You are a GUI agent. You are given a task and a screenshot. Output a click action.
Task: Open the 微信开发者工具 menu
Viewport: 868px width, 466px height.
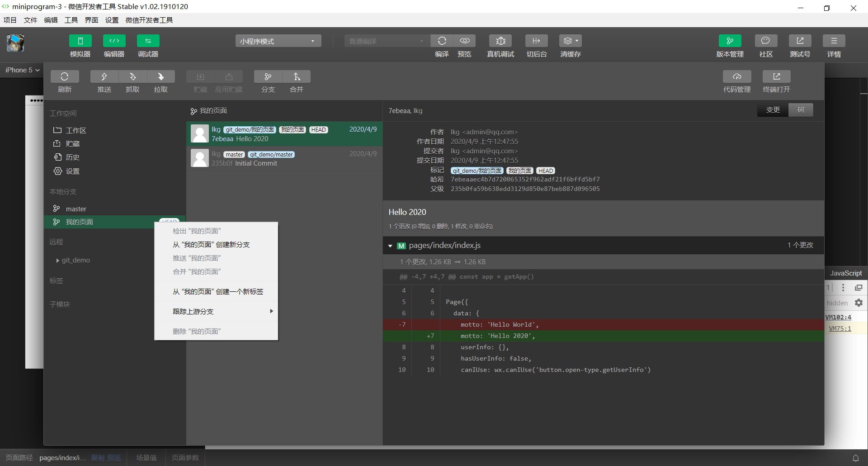click(x=149, y=20)
